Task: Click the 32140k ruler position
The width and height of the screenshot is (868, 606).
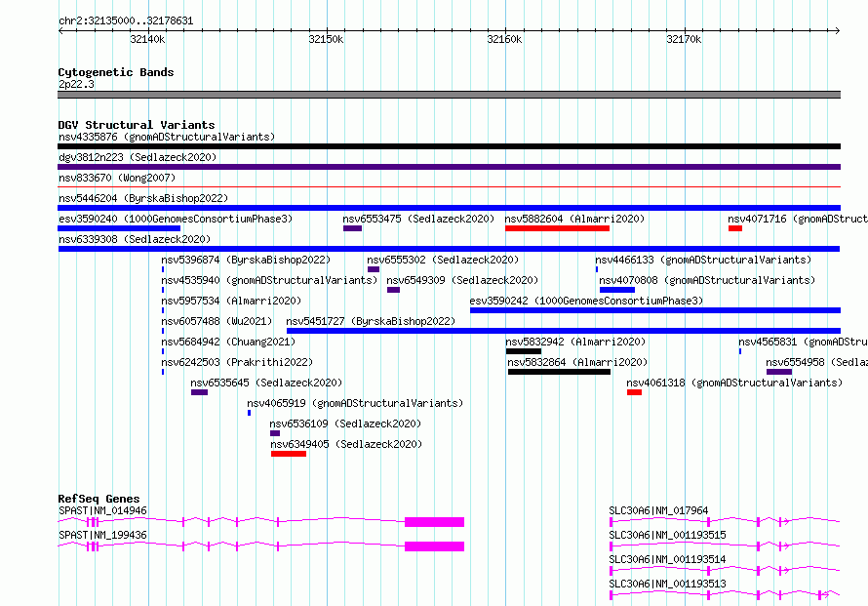Action: click(x=147, y=39)
